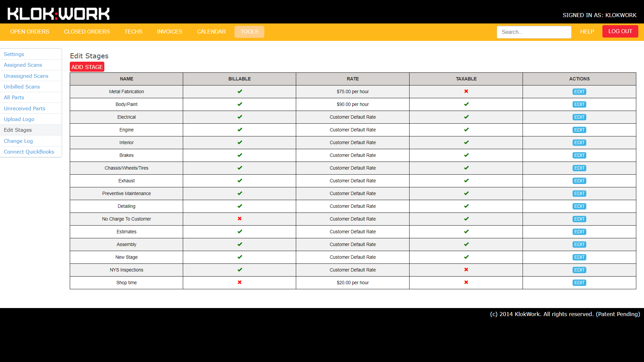Click the 'Preventive Maintenance' stage name
The image size is (644, 362).
126,193
